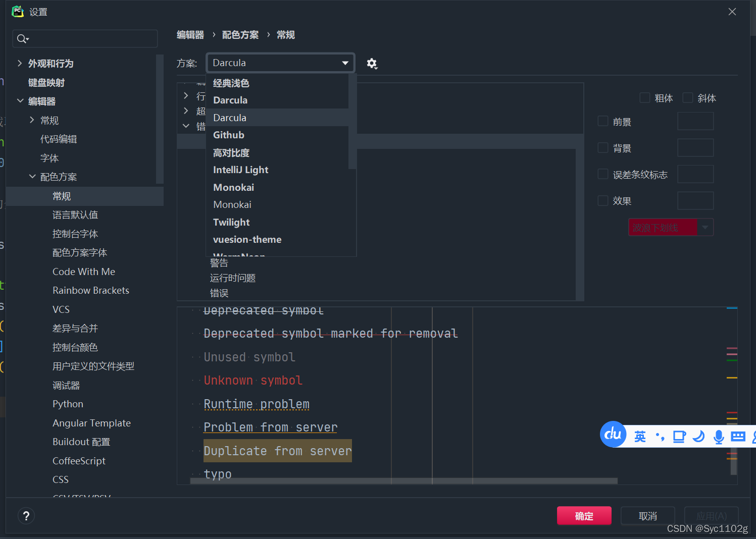The width and height of the screenshot is (756, 539).
Task: Select vuesion-theme scheme in list
Action: tap(281, 239)
